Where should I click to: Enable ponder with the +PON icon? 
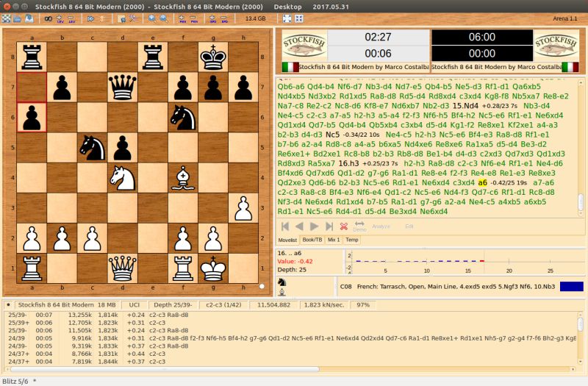coord(182,18)
